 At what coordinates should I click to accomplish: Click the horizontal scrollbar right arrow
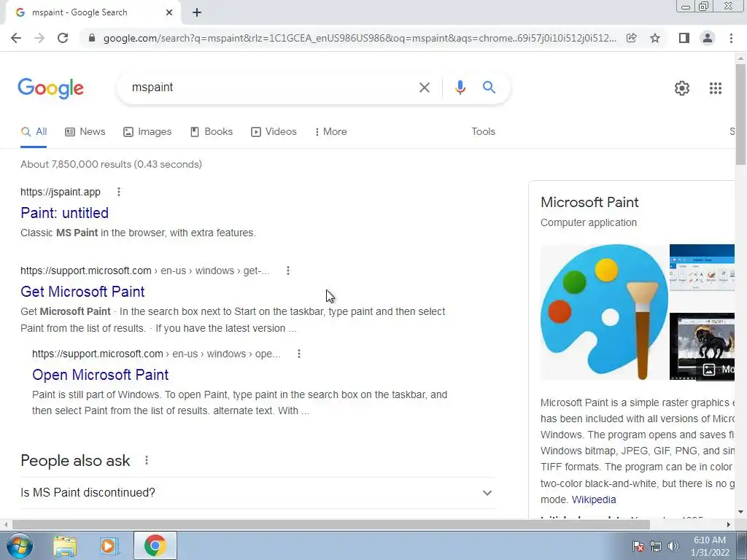tap(729, 525)
